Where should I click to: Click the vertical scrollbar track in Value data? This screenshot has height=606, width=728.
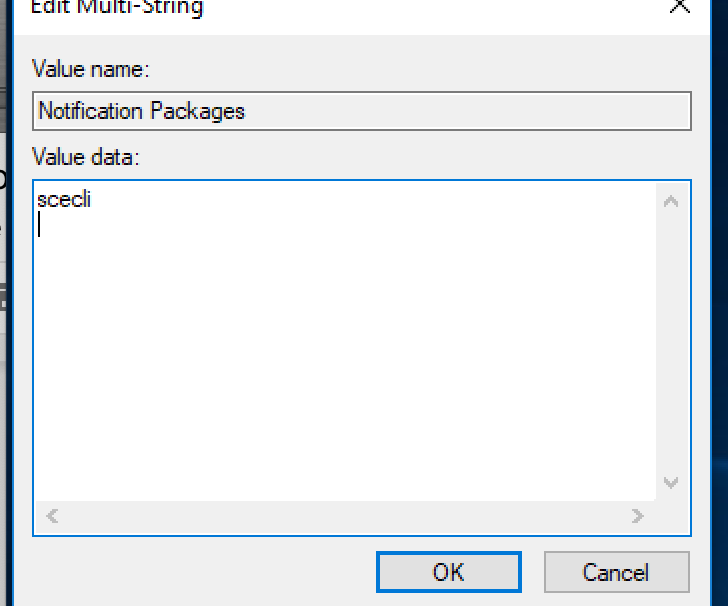pyautogui.click(x=671, y=340)
